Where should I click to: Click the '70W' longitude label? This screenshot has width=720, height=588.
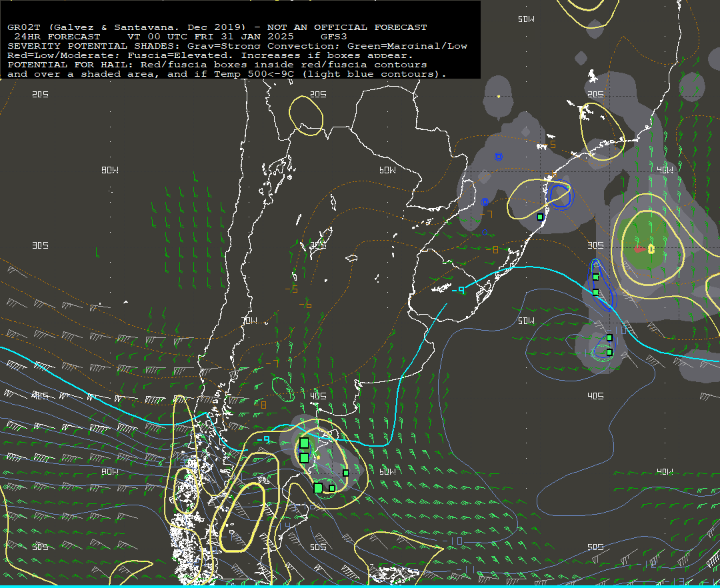pyautogui.click(x=250, y=321)
